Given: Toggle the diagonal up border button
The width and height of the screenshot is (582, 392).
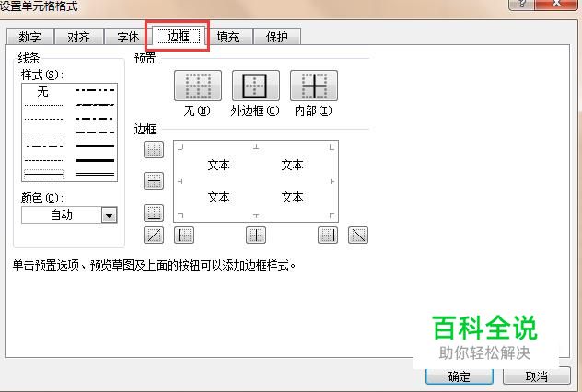Looking at the screenshot, I should [x=154, y=236].
